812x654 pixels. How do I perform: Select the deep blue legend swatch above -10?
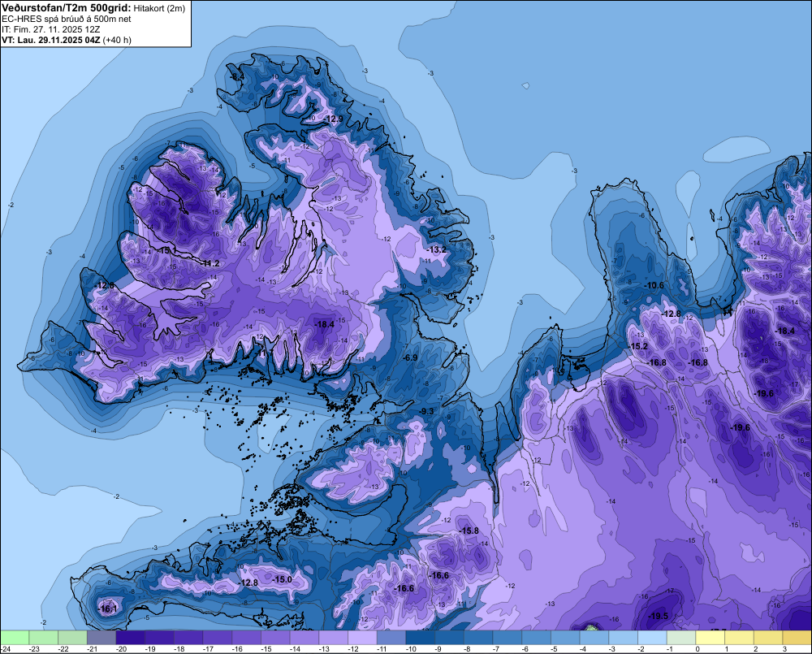click(x=421, y=637)
